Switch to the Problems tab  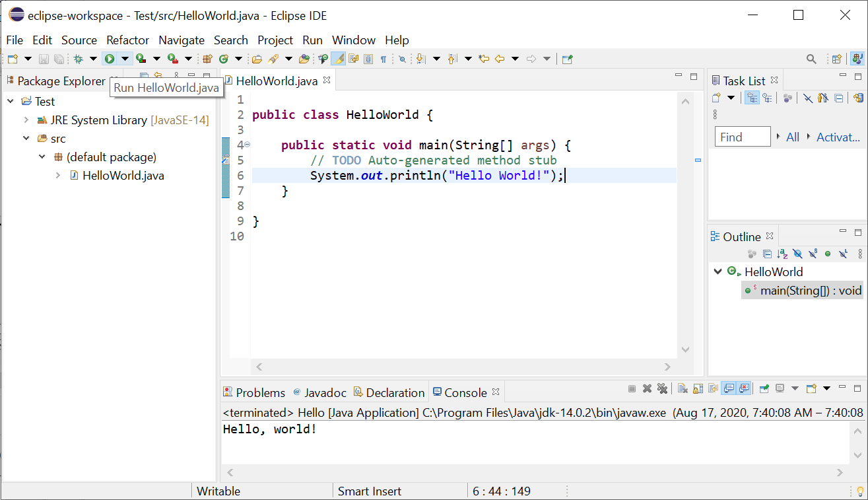tap(254, 392)
